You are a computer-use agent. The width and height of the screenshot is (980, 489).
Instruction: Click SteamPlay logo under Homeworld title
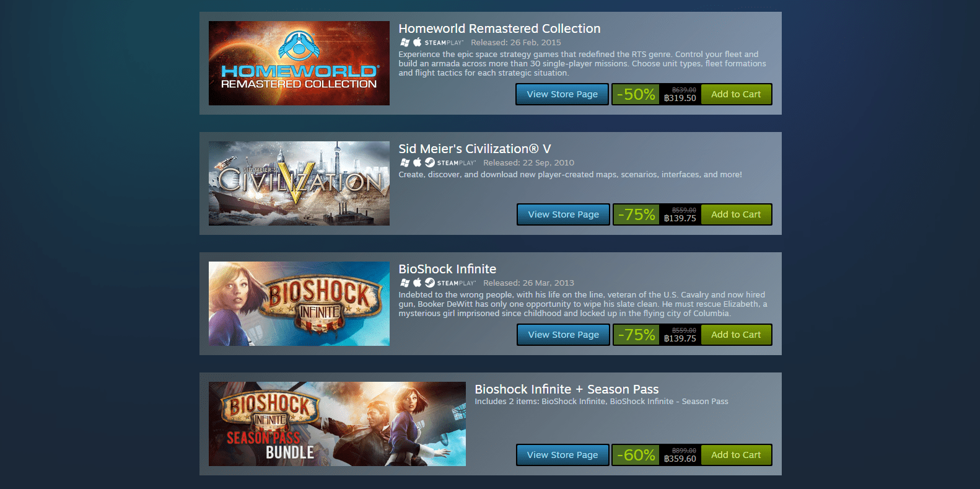pos(444,43)
